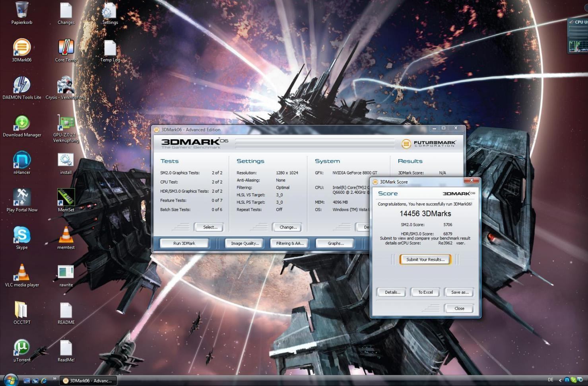
Task: Click the HDR/SM3.0 Score value 6879
Action: (x=448, y=234)
